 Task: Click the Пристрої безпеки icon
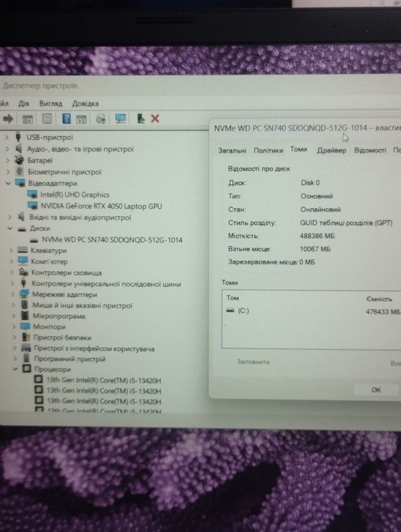click(x=26, y=337)
